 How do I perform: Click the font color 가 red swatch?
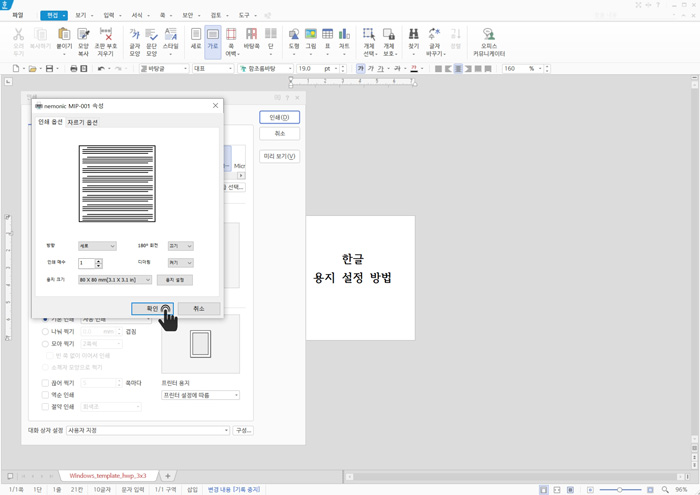click(x=414, y=69)
